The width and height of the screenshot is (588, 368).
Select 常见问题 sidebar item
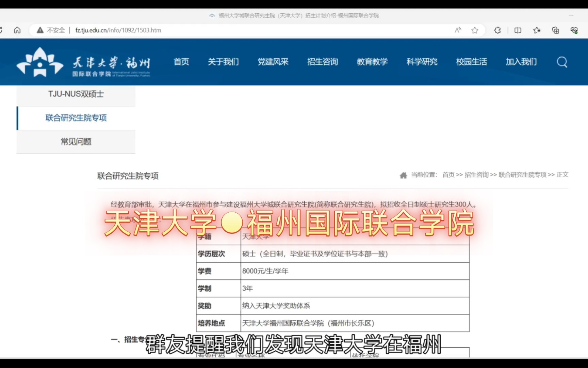click(76, 142)
